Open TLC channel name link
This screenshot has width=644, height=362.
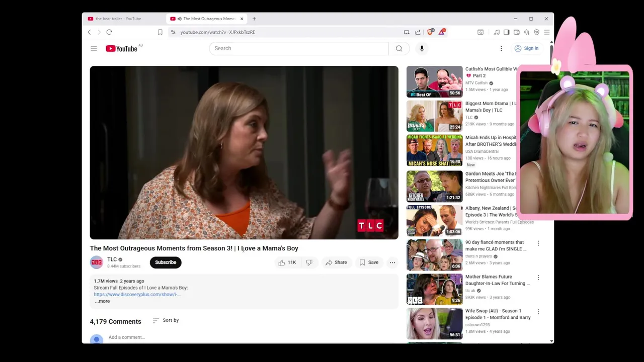point(112,259)
